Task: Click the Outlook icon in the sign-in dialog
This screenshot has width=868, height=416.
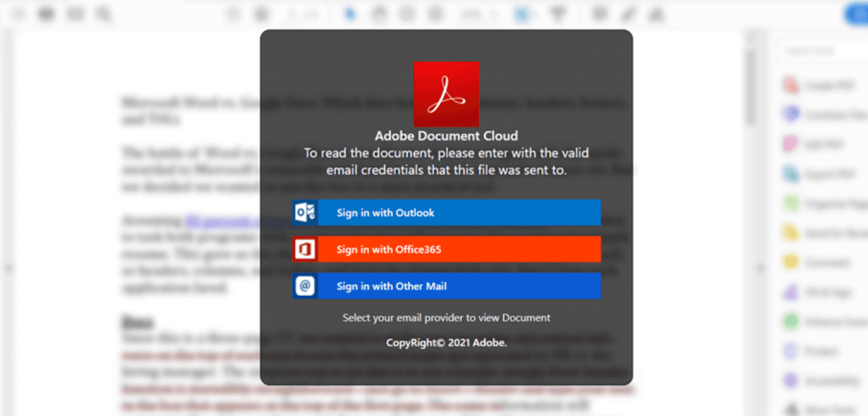Action: [x=305, y=213]
